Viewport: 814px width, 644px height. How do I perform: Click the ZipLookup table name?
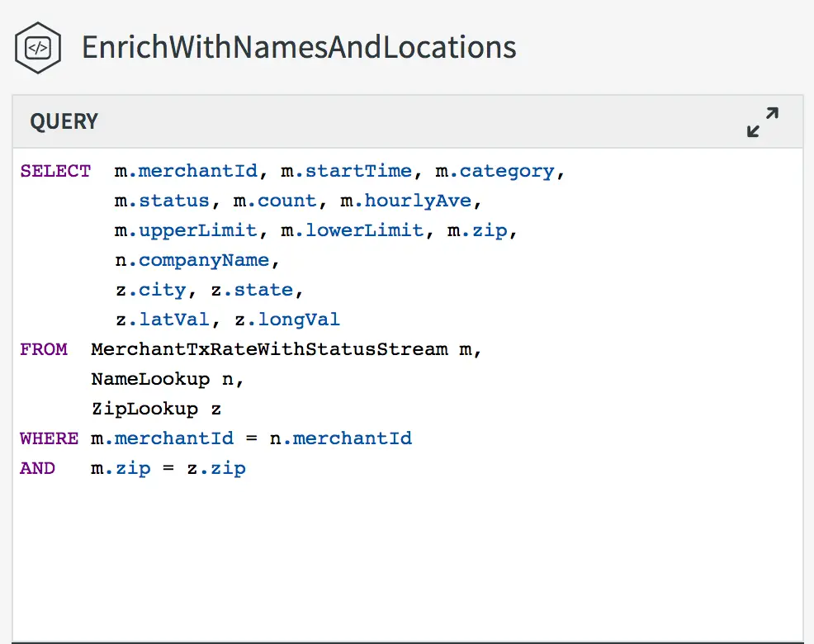tap(144, 410)
